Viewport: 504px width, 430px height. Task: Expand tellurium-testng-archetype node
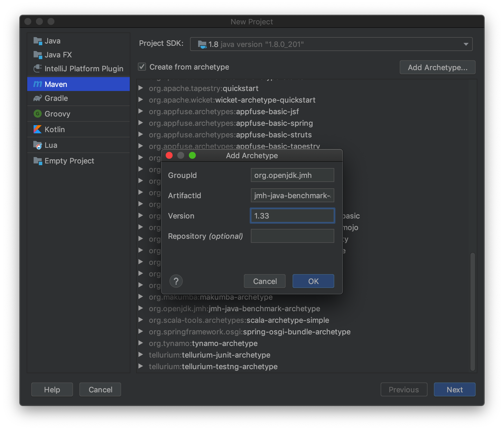[141, 366]
